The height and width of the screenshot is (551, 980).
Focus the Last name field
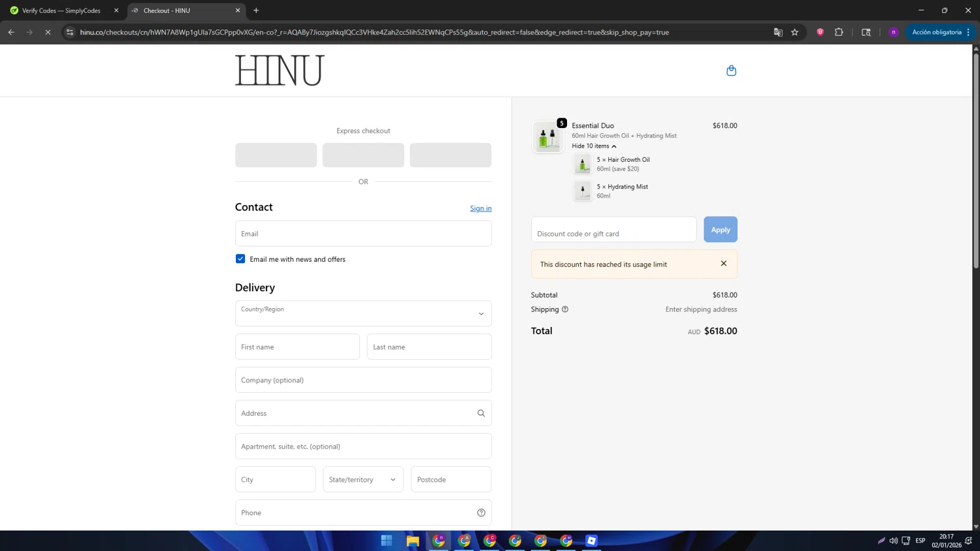pos(429,347)
